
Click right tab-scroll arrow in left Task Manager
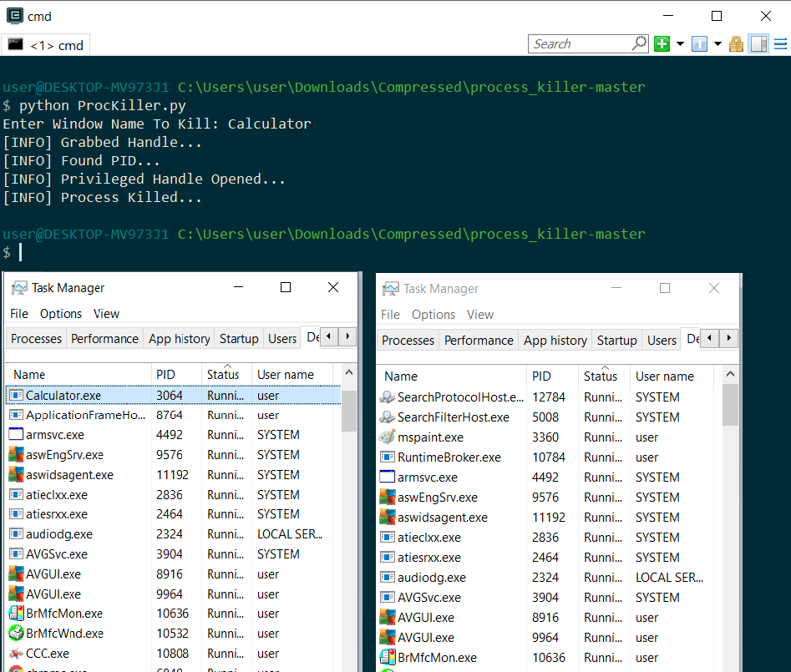pyautogui.click(x=347, y=336)
